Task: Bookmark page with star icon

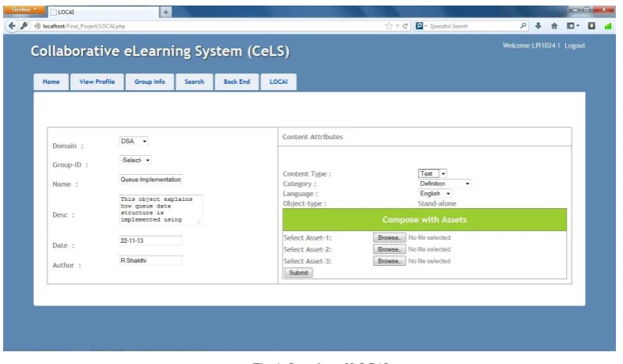Action: pos(388,26)
